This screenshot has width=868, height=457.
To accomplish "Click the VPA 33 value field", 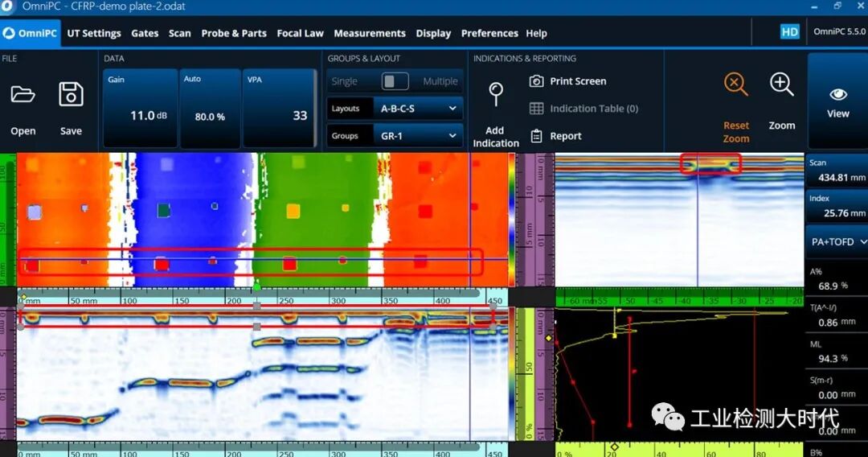I will [x=278, y=108].
